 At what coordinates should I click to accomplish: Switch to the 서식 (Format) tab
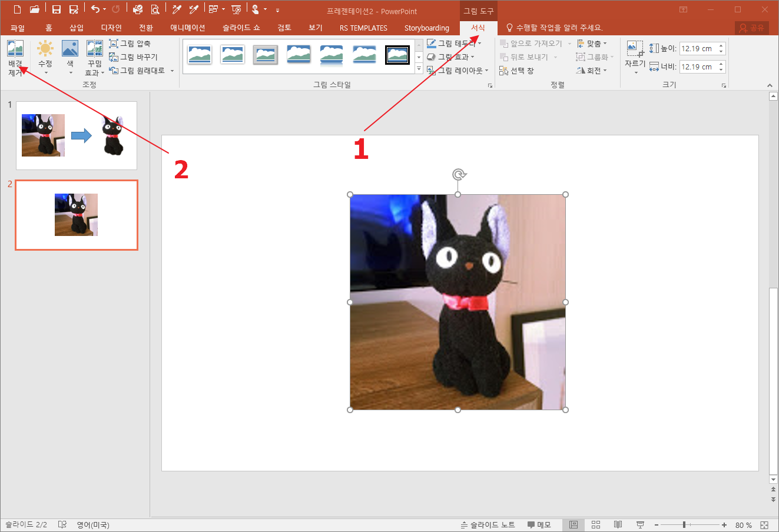coord(478,28)
